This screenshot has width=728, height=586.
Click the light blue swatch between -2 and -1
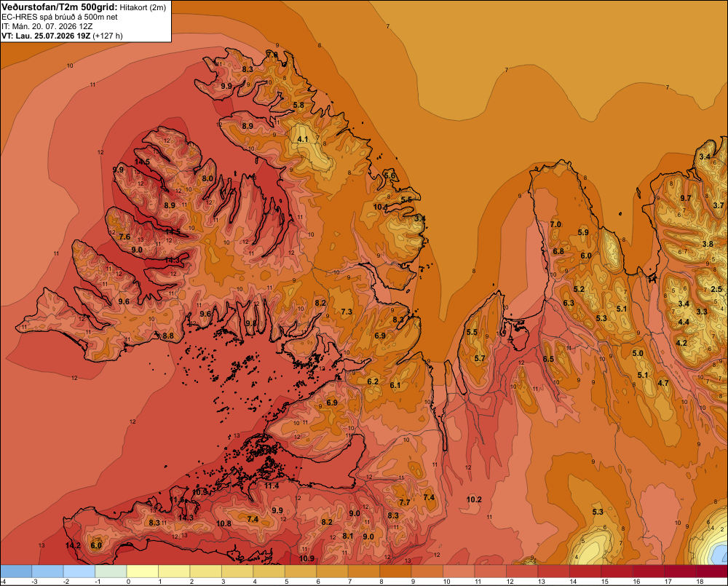79,571
